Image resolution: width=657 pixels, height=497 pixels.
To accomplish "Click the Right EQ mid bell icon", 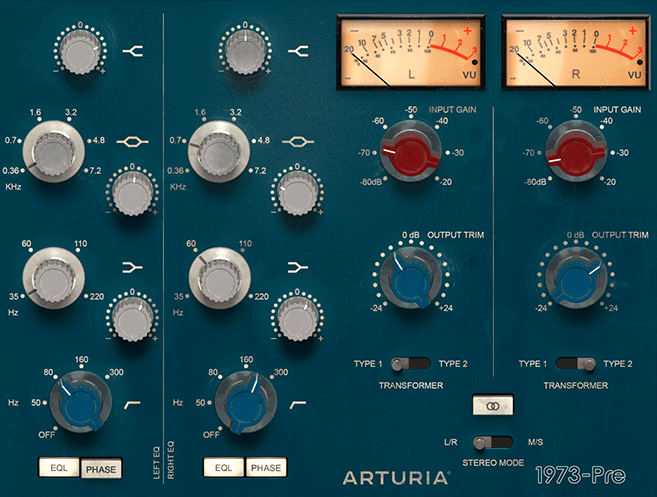I will point(298,142).
